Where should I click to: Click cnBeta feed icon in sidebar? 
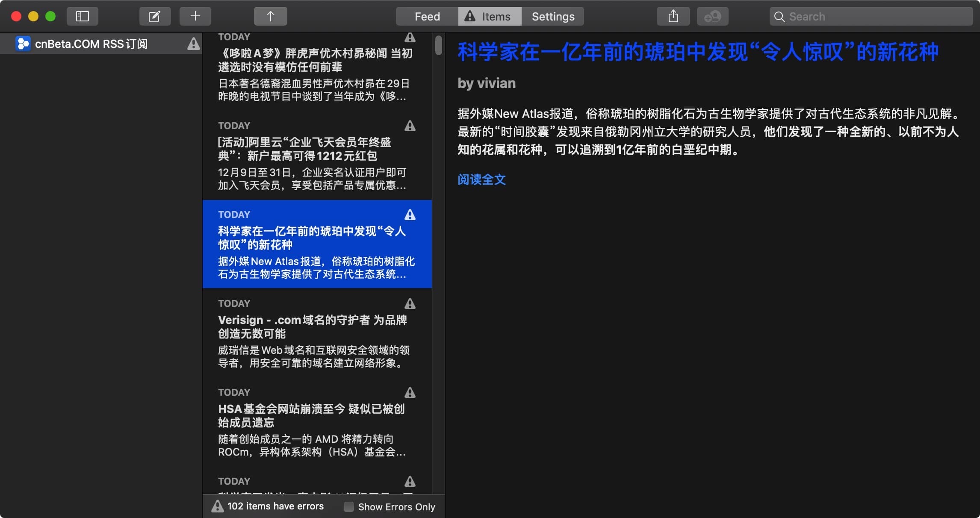pos(23,44)
